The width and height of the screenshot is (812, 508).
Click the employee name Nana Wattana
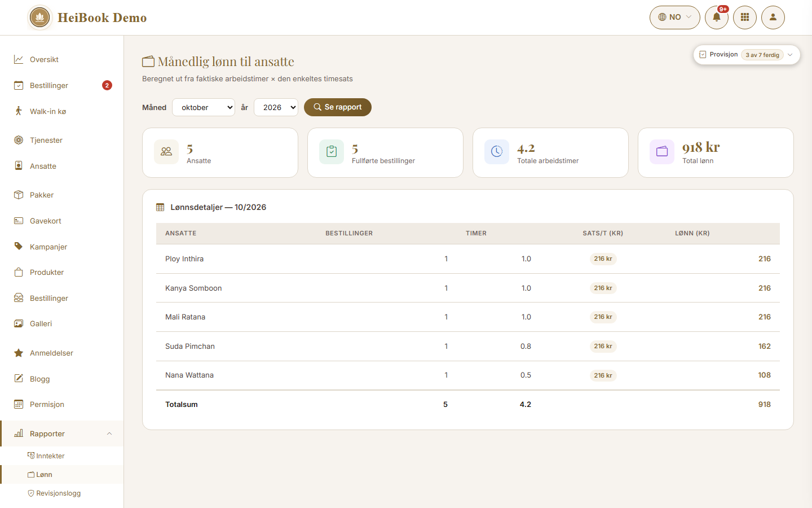pyautogui.click(x=189, y=375)
